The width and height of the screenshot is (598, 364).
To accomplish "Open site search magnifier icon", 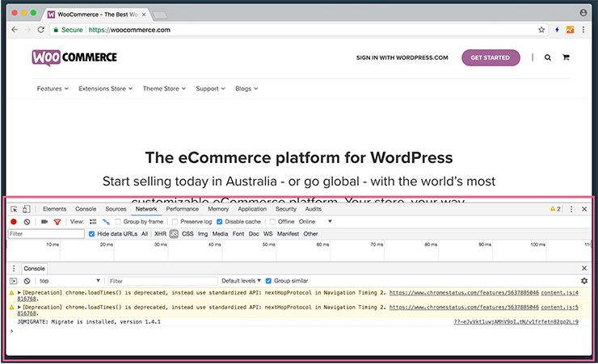I will 548,57.
